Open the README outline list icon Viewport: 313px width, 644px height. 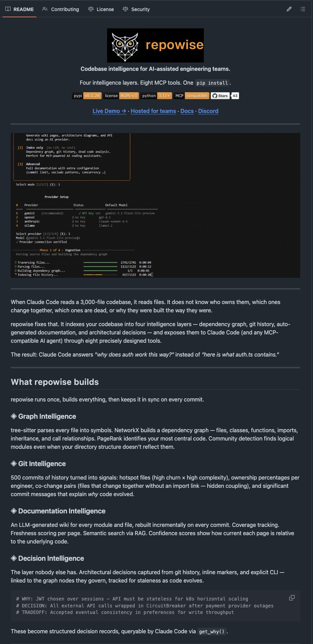(x=303, y=9)
